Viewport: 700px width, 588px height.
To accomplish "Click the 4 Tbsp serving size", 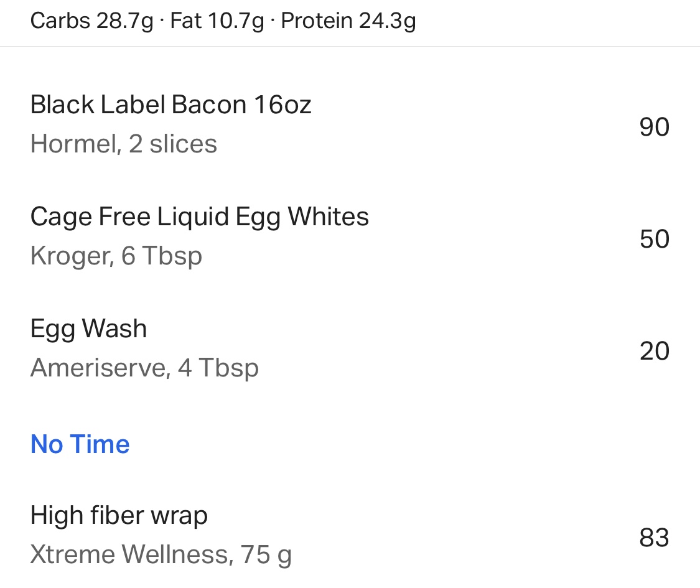I will [x=218, y=368].
